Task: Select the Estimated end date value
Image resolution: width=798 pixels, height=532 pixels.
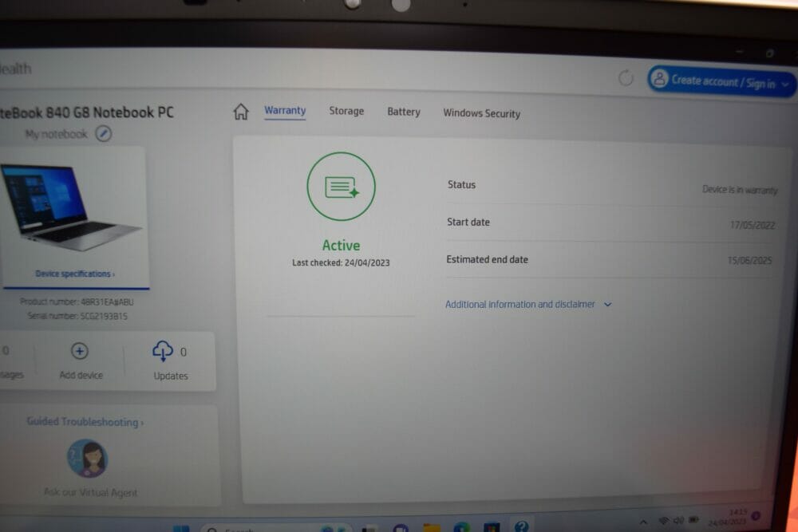Action: (x=749, y=260)
